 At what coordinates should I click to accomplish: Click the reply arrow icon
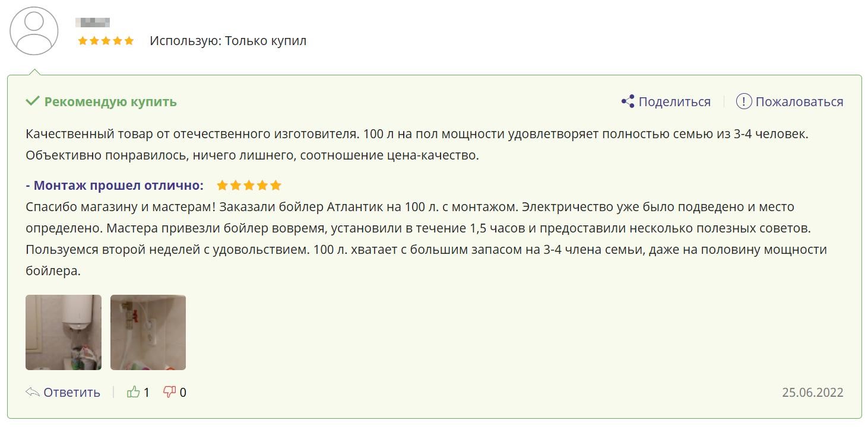(33, 392)
